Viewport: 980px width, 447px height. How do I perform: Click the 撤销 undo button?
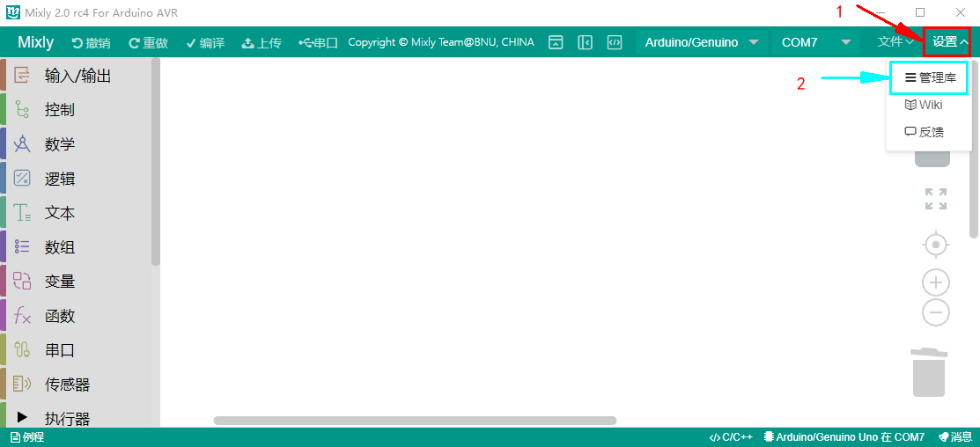click(92, 42)
